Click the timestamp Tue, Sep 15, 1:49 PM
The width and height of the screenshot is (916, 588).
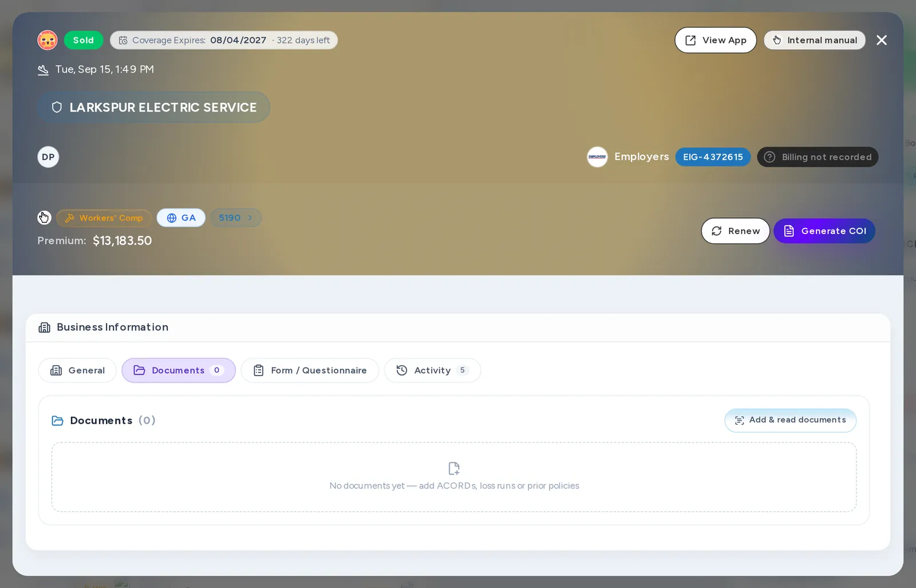(105, 69)
